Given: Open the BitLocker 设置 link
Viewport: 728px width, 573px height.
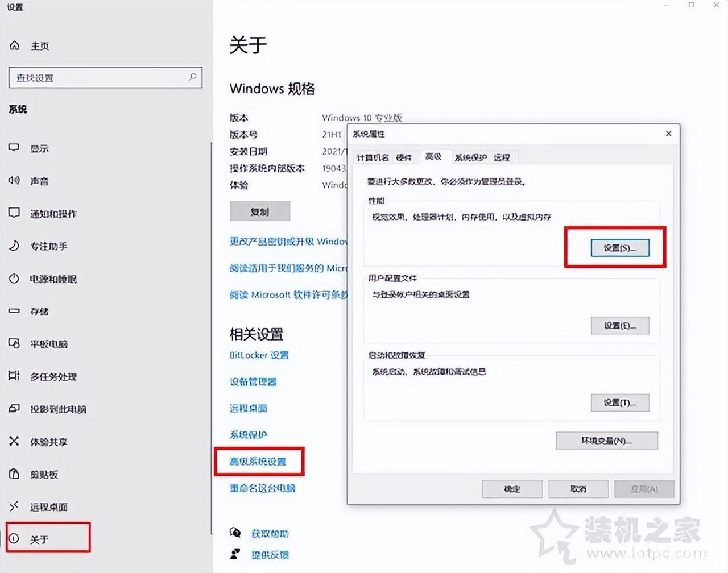Looking at the screenshot, I should click(259, 355).
